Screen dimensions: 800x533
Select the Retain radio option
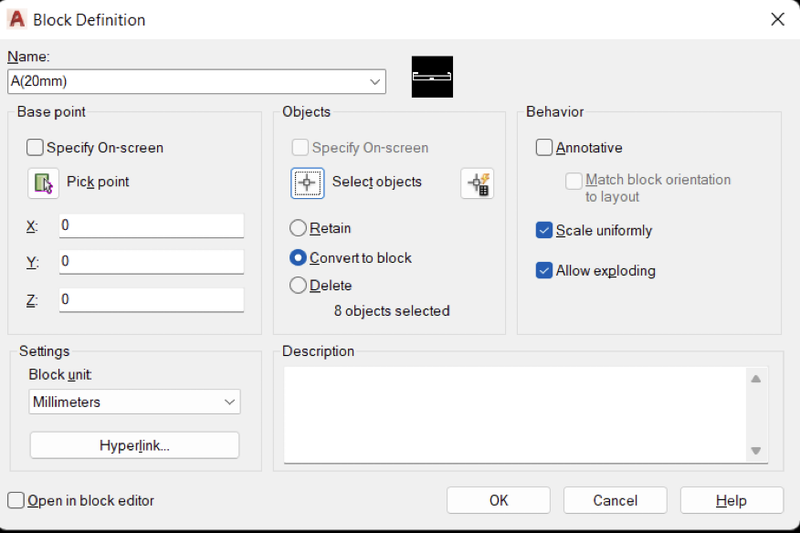point(298,228)
